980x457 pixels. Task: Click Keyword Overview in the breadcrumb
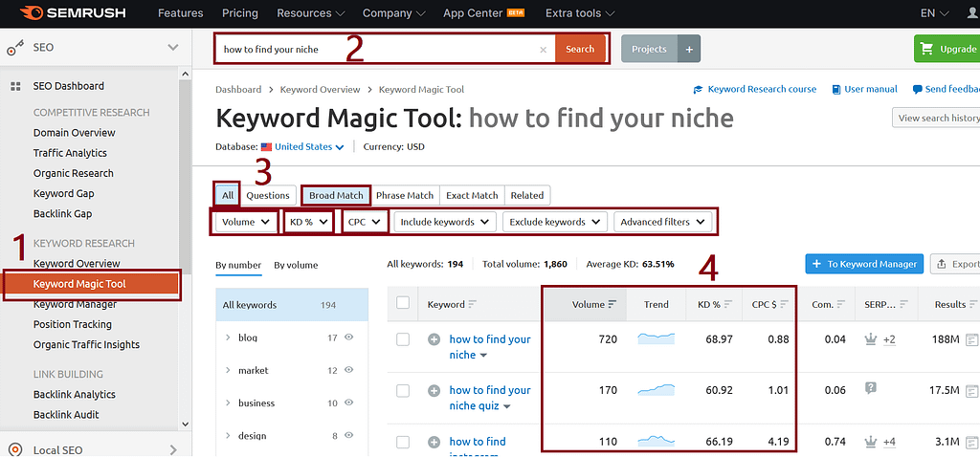click(x=320, y=90)
